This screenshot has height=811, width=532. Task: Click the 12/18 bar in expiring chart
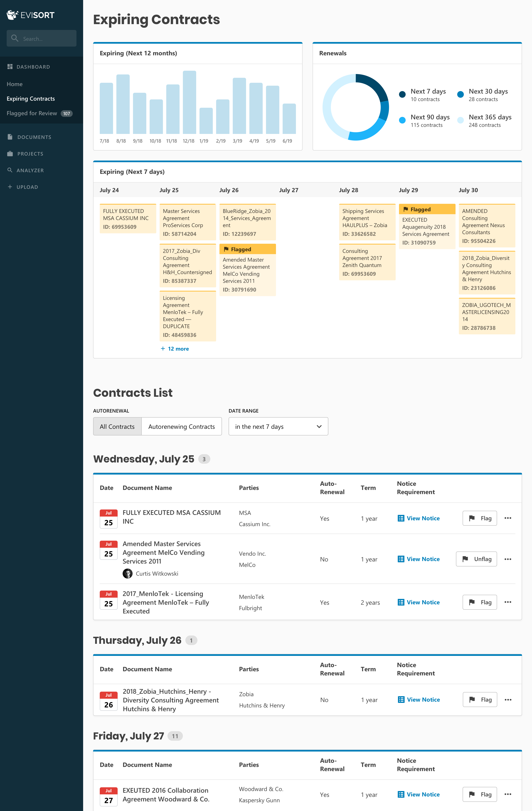[x=189, y=102]
